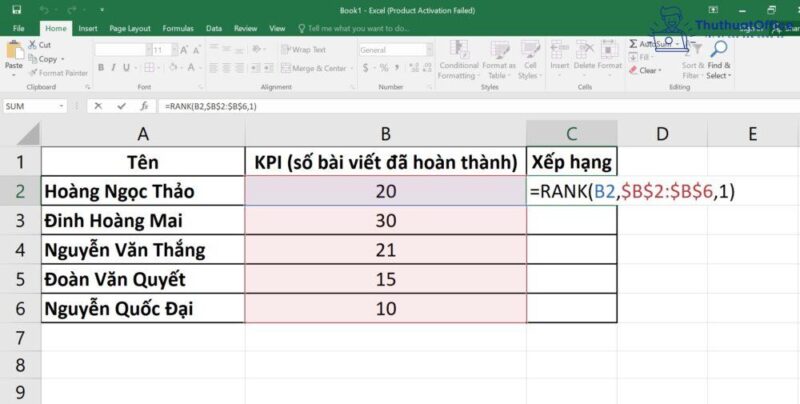Image resolution: width=800 pixels, height=404 pixels.
Task: Decrease the cell indent
Action: point(256,68)
